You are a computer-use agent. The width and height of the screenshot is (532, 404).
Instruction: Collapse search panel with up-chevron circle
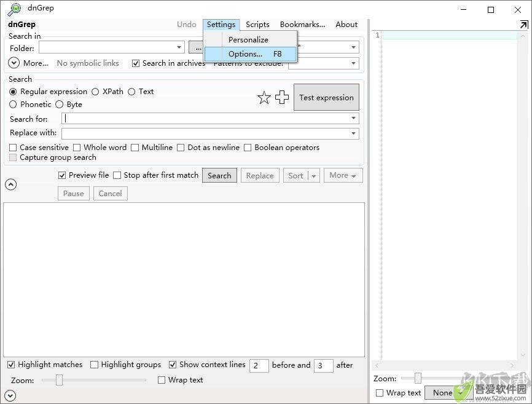point(11,184)
